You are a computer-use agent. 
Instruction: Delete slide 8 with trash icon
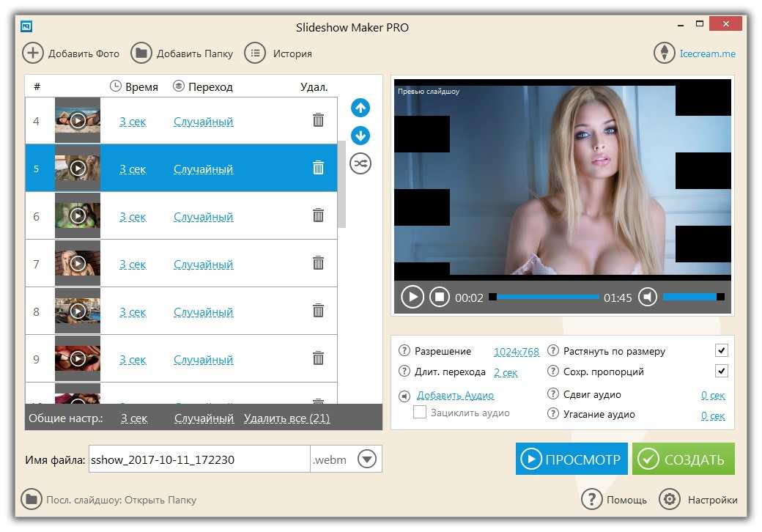pyautogui.click(x=318, y=311)
